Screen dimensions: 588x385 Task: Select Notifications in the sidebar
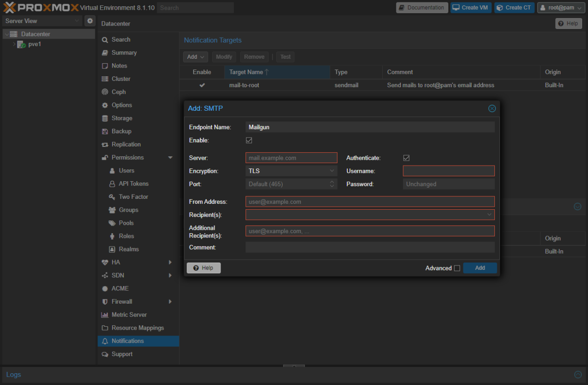tap(138, 341)
